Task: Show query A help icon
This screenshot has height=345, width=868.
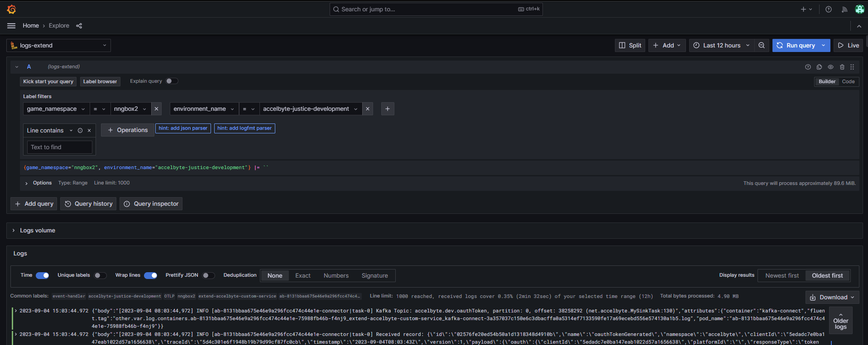Action: 808,67
